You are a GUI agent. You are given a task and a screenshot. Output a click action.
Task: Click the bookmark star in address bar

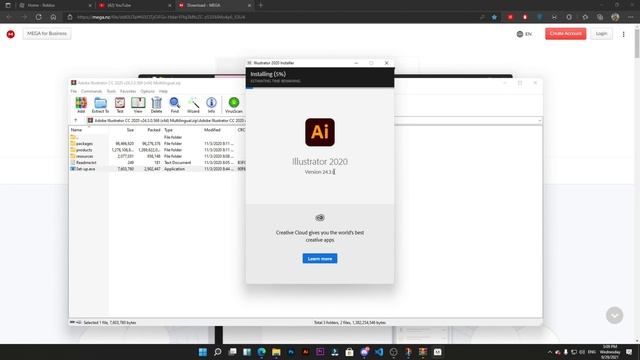tap(494, 17)
